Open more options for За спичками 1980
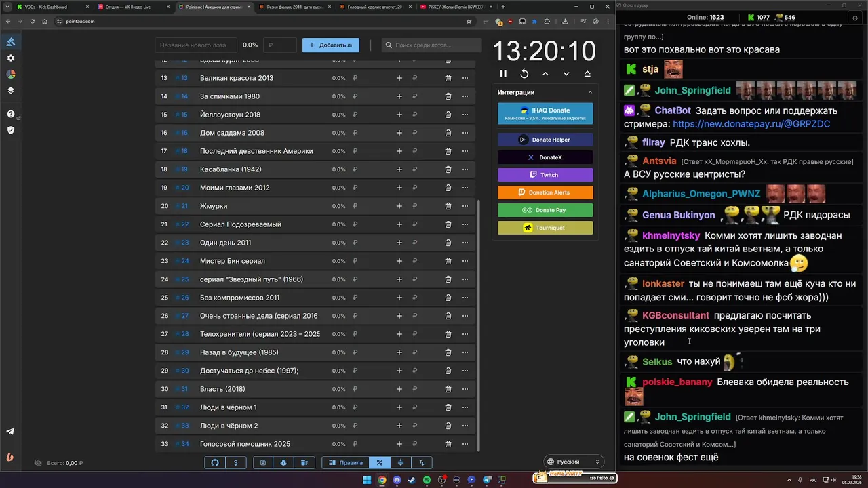Viewport: 868px width, 488px height. click(x=465, y=96)
